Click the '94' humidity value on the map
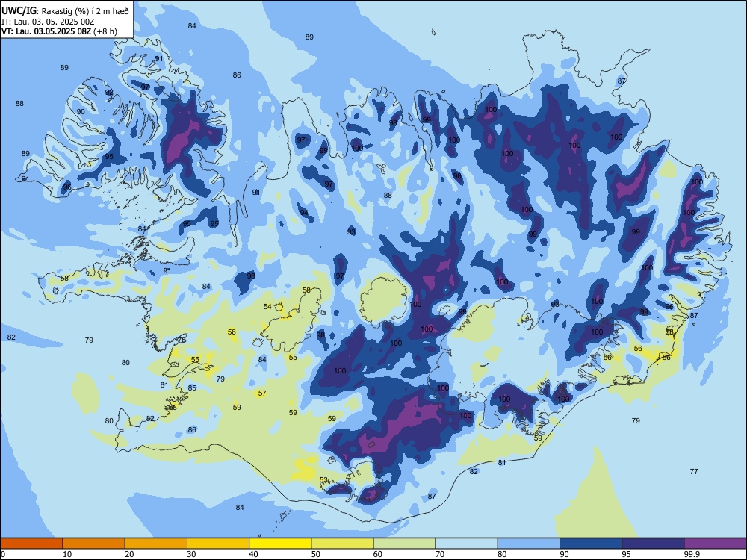The image size is (747, 560). click(x=304, y=212)
